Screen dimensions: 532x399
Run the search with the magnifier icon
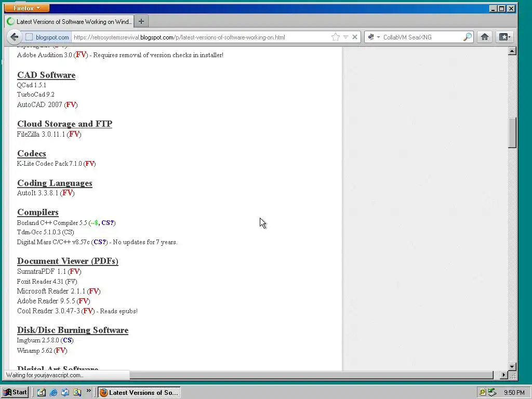468,37
